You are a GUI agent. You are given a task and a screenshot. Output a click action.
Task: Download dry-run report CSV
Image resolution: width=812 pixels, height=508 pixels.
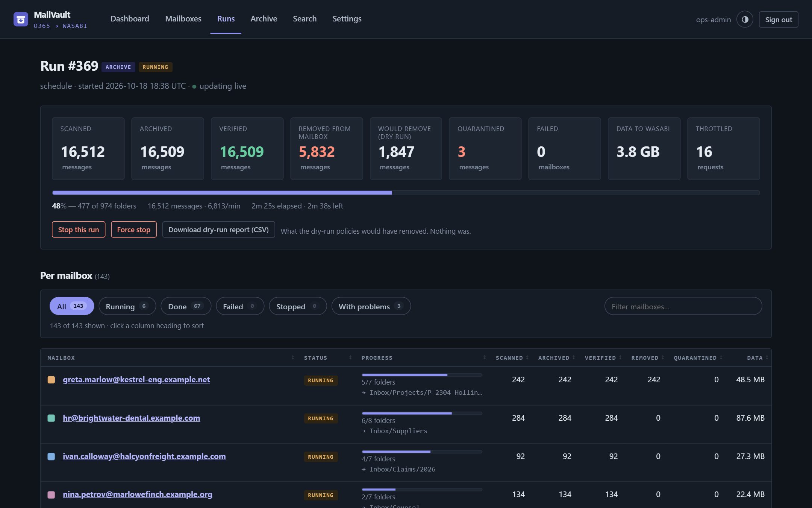tap(218, 230)
